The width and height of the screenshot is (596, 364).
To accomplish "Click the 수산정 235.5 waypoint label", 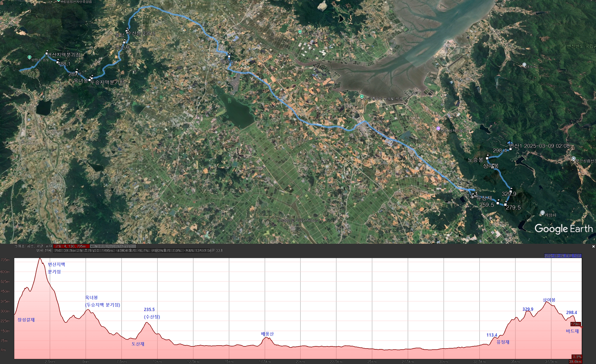I will (141, 33).
